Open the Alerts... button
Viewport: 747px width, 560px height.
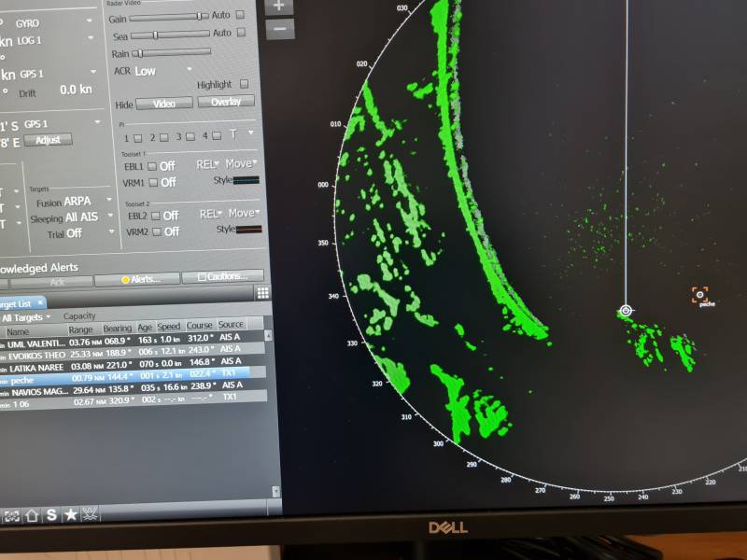140,279
